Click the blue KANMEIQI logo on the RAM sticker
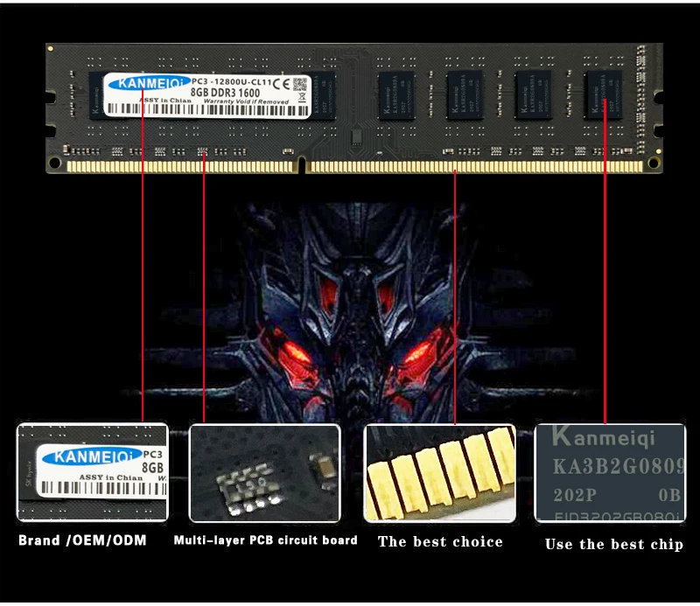 [x=149, y=83]
